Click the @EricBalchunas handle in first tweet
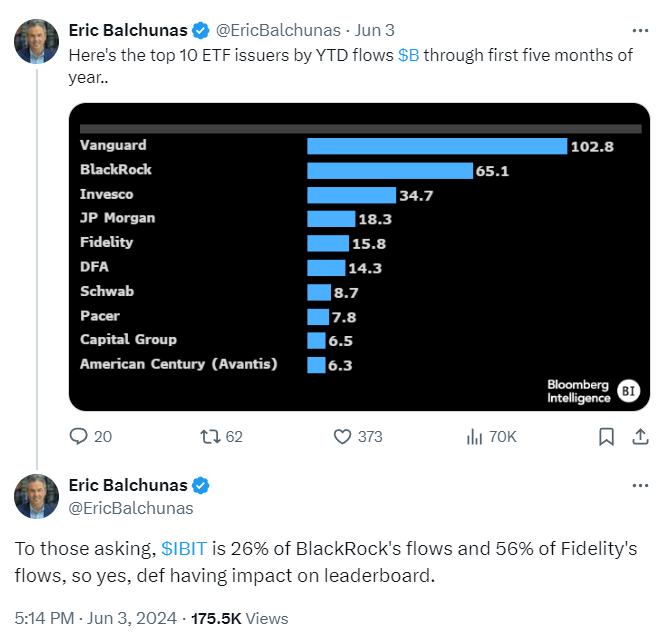This screenshot has height=632, width=671. pos(278,31)
